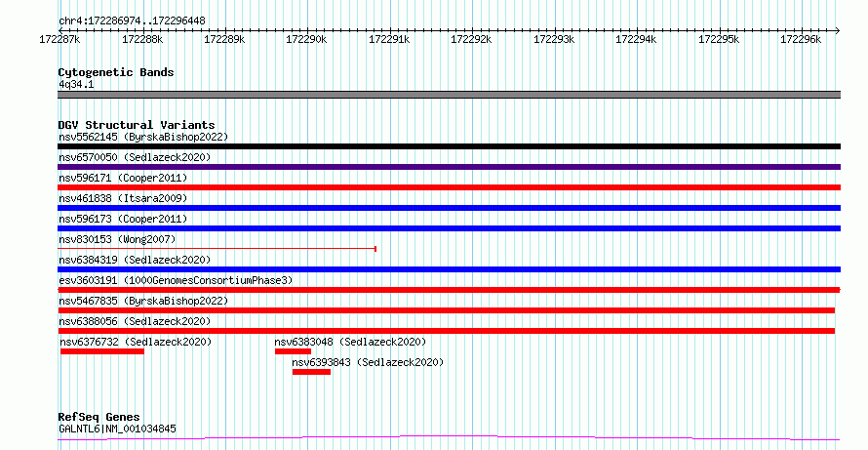868x450 pixels.
Task: Open the nsv6384319 (Sedlazeck2020) label
Action: point(135,260)
